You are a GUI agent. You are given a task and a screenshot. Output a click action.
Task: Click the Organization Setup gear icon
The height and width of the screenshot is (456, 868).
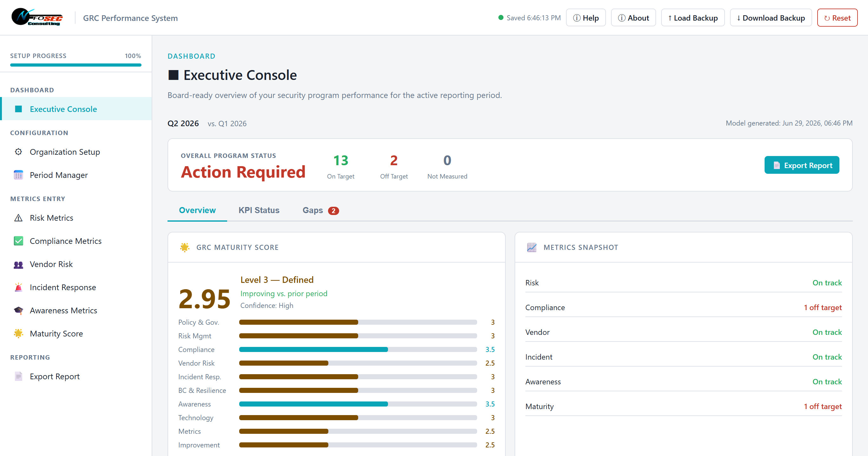pyautogui.click(x=18, y=152)
